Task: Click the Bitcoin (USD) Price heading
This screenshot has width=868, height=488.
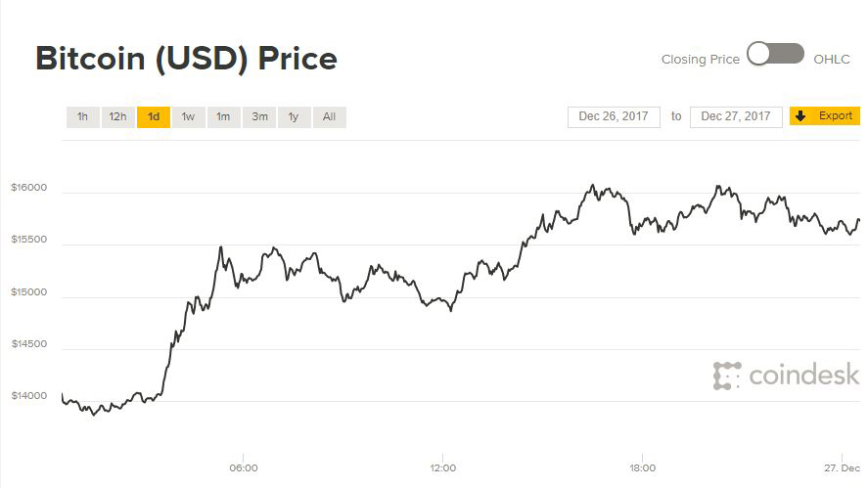Action: 186,59
